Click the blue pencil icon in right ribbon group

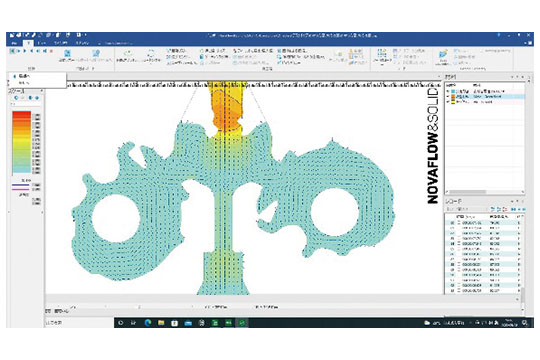(x=443, y=54)
